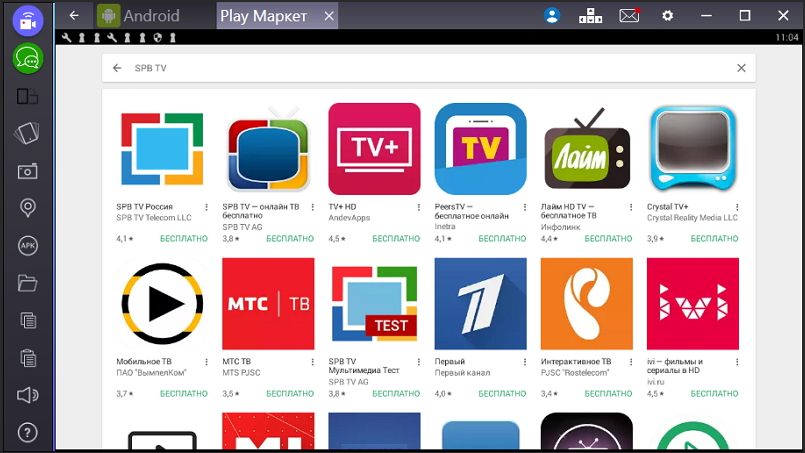Open the folder icon in the sidebar

pos(28,283)
